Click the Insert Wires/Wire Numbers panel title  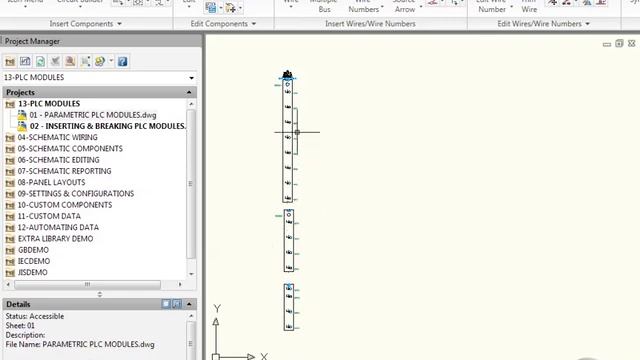370,24
